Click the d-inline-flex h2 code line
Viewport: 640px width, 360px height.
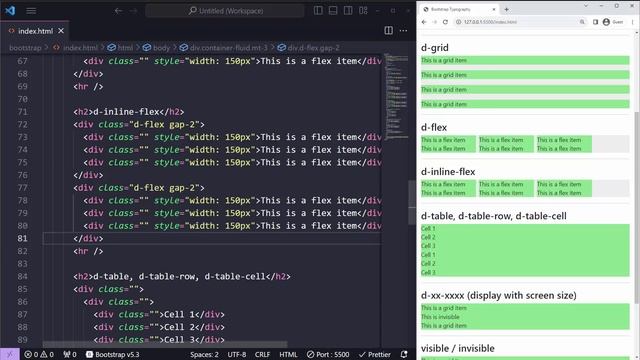[129, 112]
